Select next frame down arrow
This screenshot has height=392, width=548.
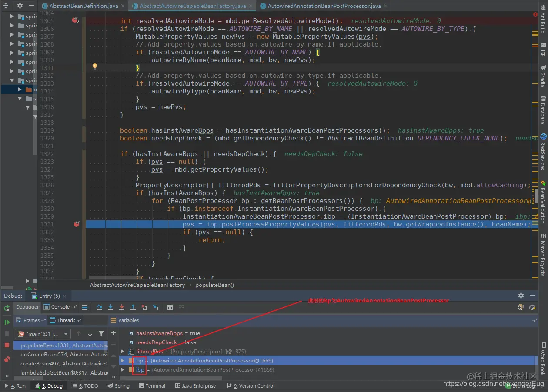[90, 334]
